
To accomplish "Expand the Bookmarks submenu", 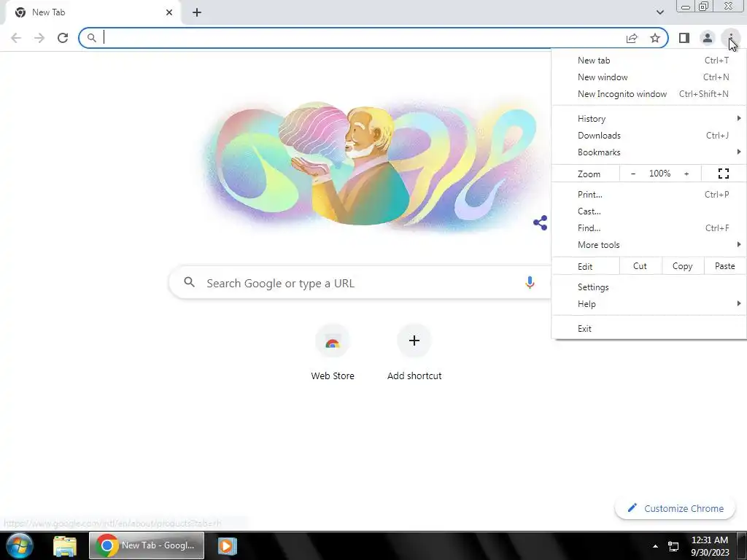I will [649, 152].
